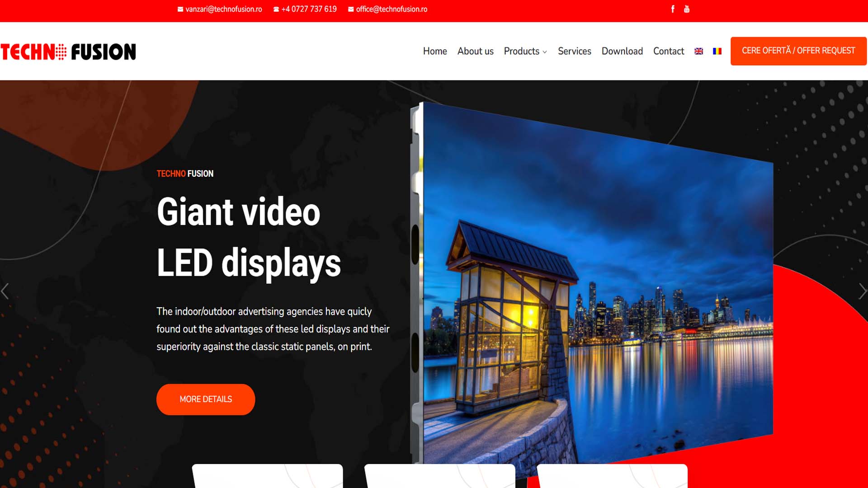Open the YouTube icon in top bar

point(687,9)
